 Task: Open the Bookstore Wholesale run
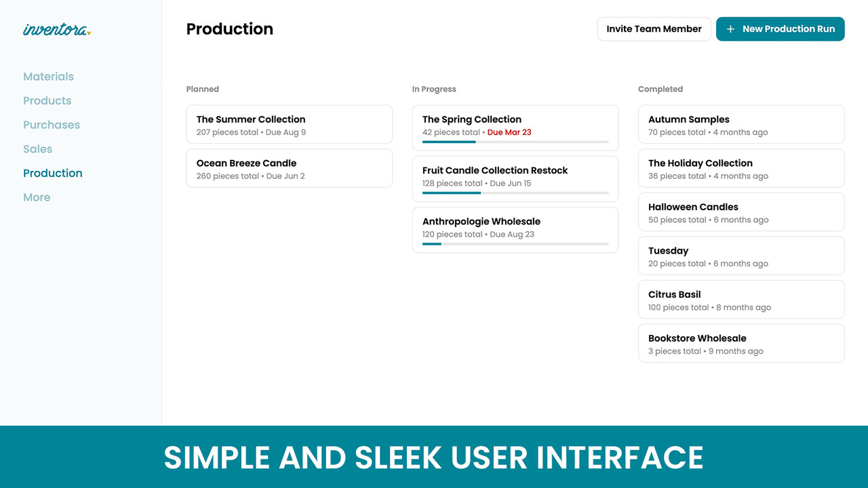pos(741,343)
